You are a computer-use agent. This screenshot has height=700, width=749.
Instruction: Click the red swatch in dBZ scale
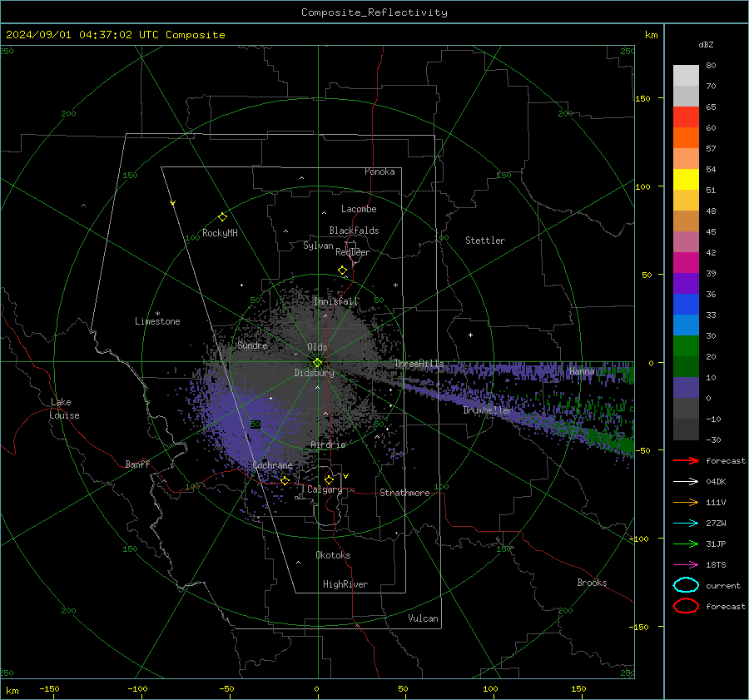pos(686,117)
